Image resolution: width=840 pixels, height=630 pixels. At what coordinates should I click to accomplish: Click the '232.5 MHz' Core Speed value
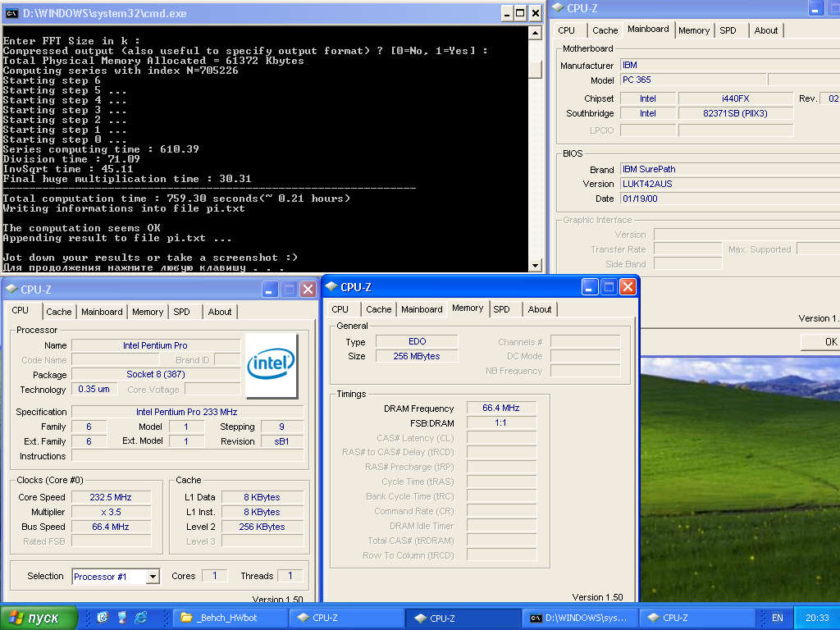pos(111,497)
